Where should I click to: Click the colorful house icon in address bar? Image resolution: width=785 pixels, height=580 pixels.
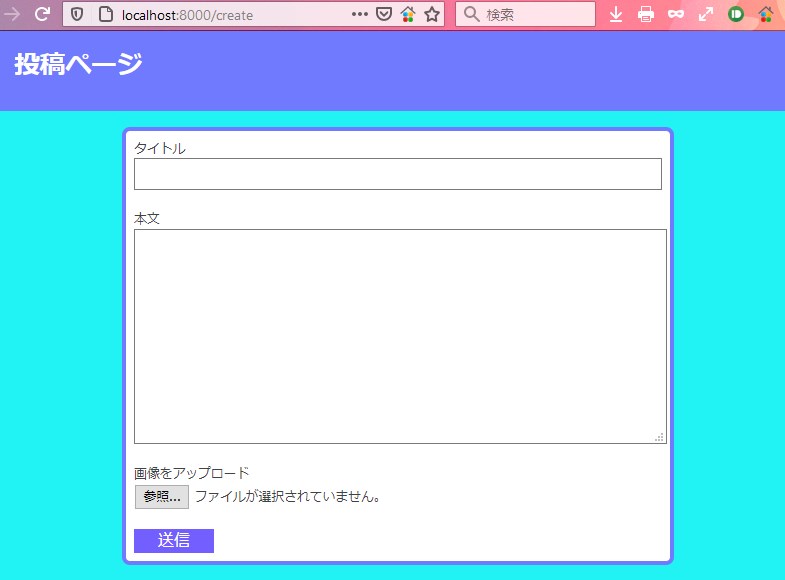[407, 14]
